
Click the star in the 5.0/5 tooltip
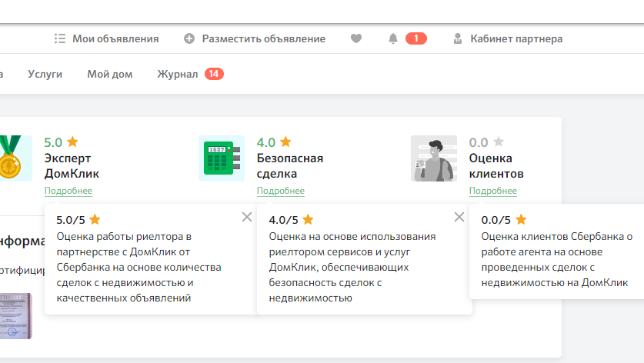click(x=95, y=219)
